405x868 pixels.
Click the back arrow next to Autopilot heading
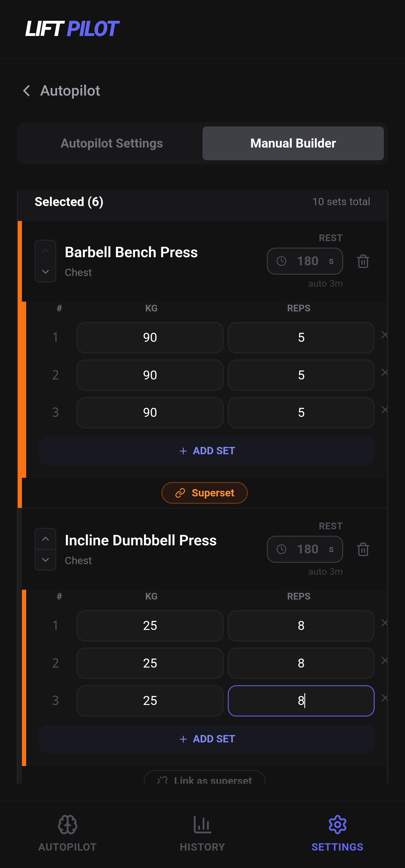(x=27, y=91)
